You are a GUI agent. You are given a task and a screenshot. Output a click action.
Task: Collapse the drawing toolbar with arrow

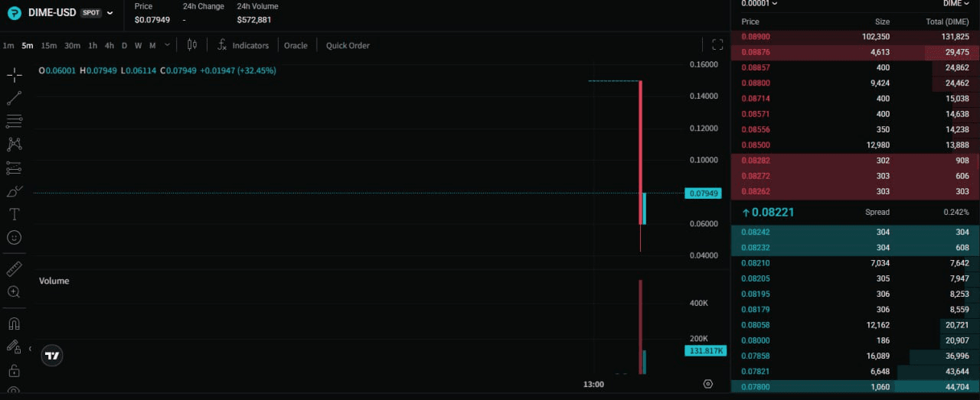(x=30, y=349)
